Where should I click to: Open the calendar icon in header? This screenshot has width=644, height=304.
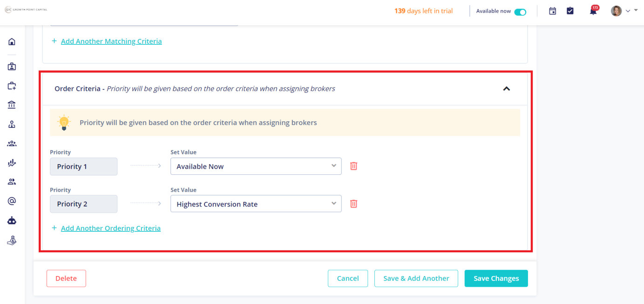(x=553, y=11)
